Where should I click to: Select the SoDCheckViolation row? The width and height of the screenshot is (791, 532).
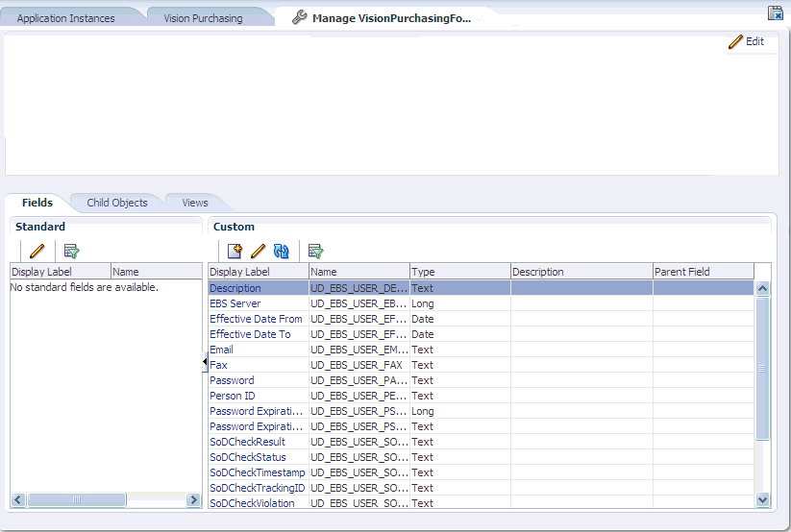482,503
